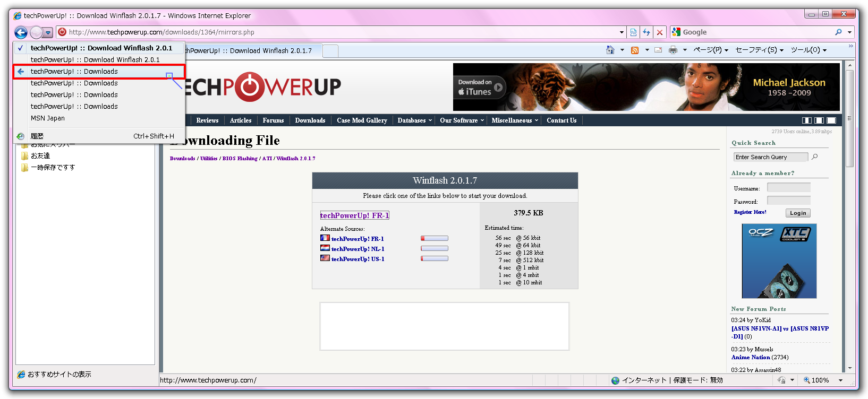This screenshot has width=868, height=399.
Task: Click the large techPowerUp! FR-1 download link
Action: pos(354,215)
